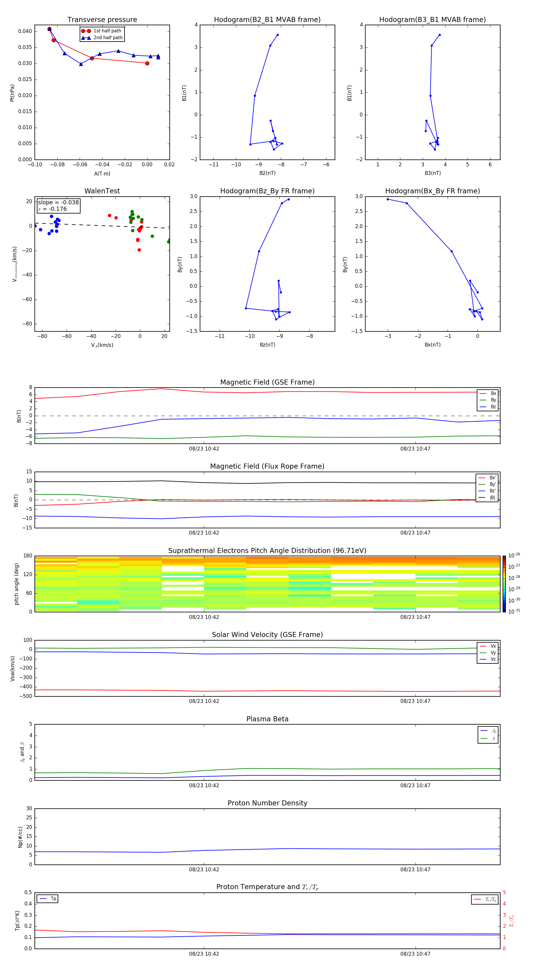Click the "Bx(nT)" x-axis label

tap(432, 345)
